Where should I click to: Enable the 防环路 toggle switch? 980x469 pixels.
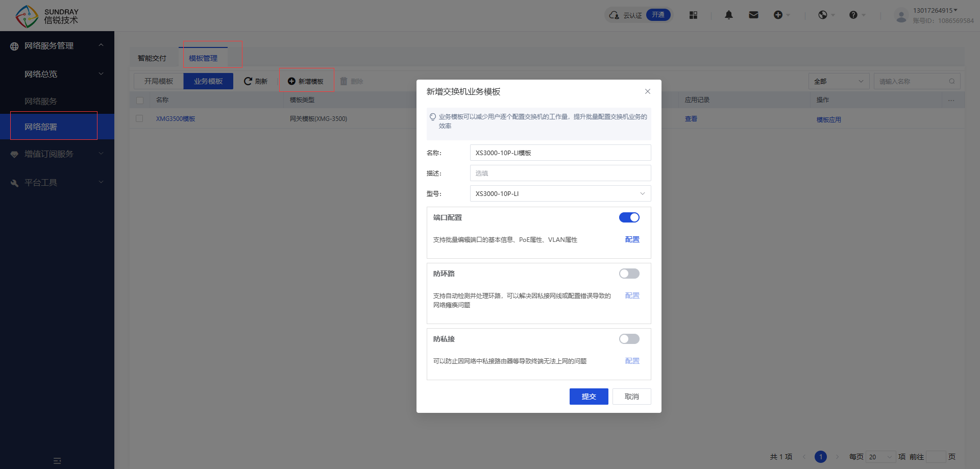coord(629,274)
